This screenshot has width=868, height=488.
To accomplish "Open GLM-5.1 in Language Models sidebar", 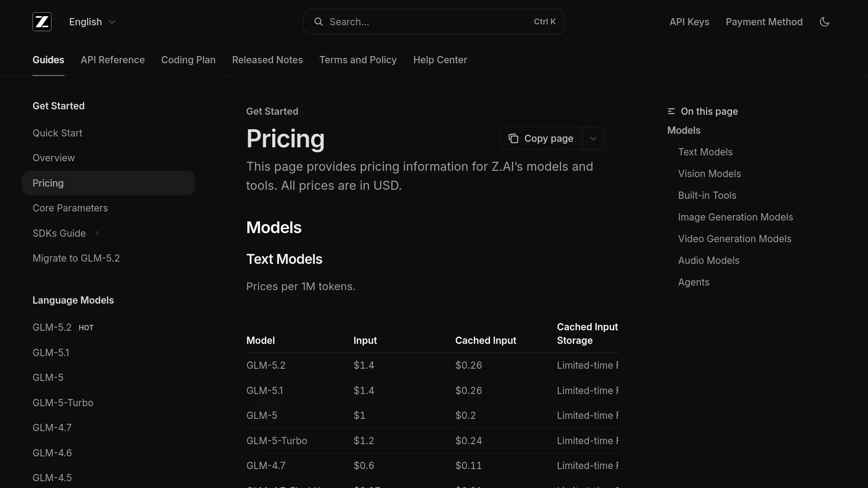I will coord(108,352).
